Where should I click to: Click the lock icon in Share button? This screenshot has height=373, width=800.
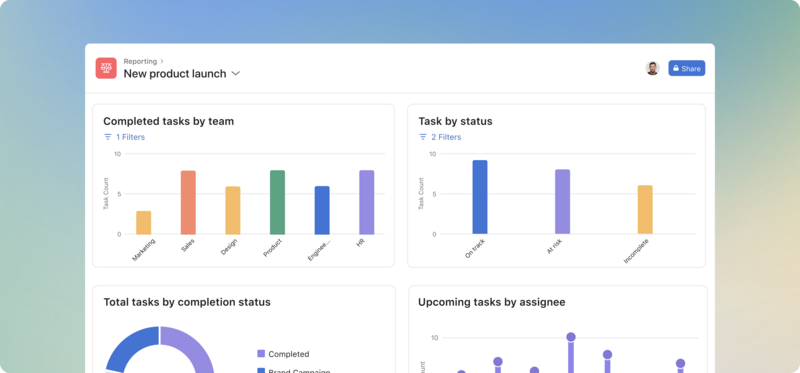(676, 68)
